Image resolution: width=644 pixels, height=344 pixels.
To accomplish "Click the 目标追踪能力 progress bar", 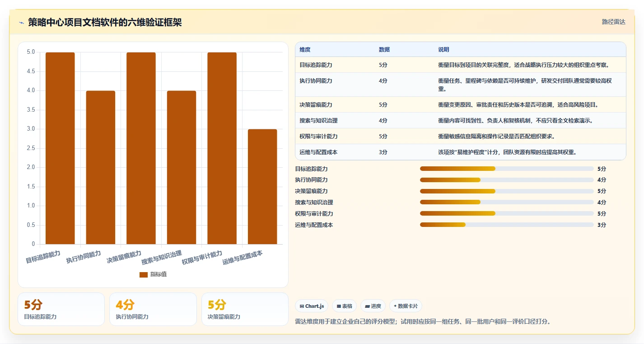I will pyautogui.click(x=507, y=169).
